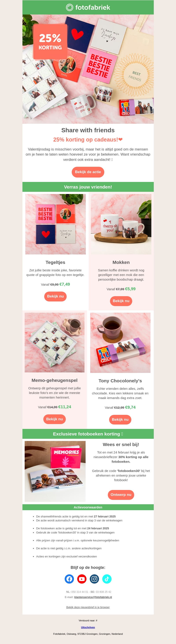This screenshot has width=176, height=644.
Task: Open the Facebook social icon
Action: [69, 579]
